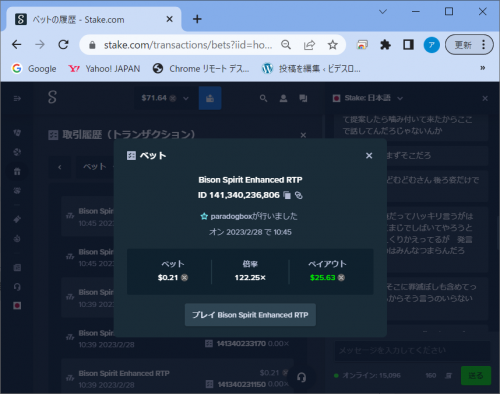Open the blog sidebar icon
This screenshot has width=500, height=394.
click(x=17, y=267)
